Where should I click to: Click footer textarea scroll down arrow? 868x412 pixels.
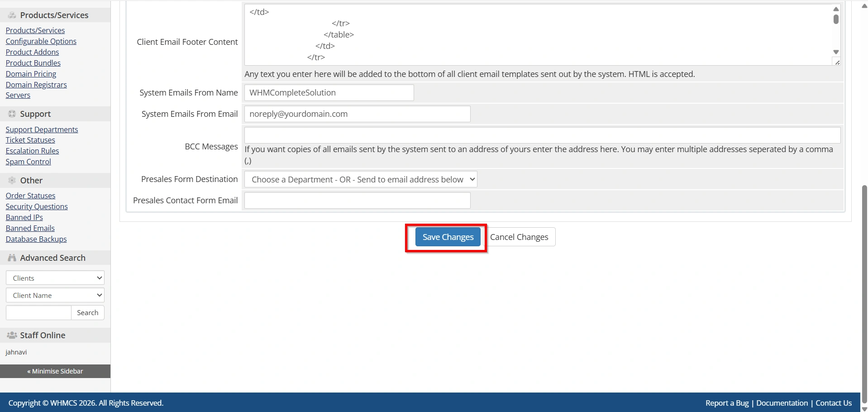click(x=836, y=52)
